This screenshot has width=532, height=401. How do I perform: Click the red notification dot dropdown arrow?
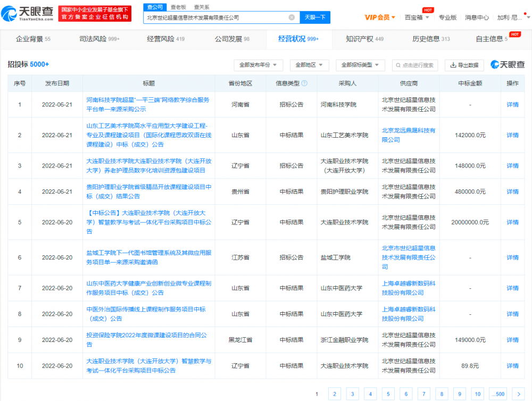(x=528, y=16)
